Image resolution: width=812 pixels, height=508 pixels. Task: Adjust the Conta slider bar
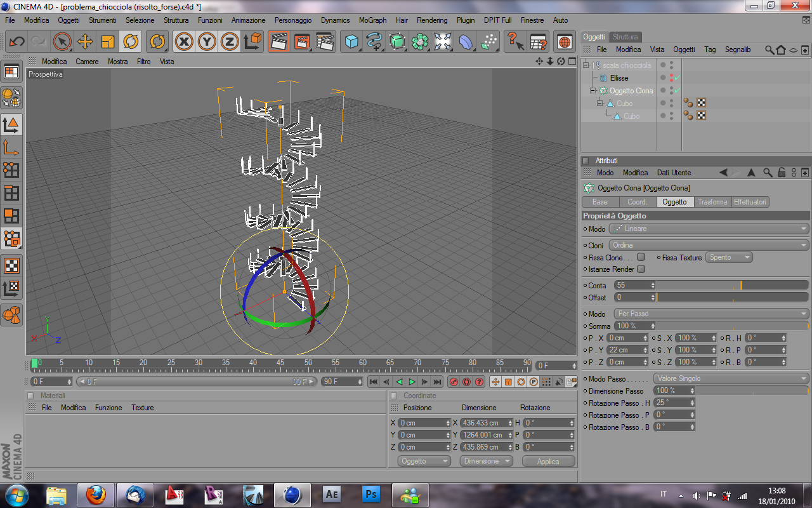point(733,285)
